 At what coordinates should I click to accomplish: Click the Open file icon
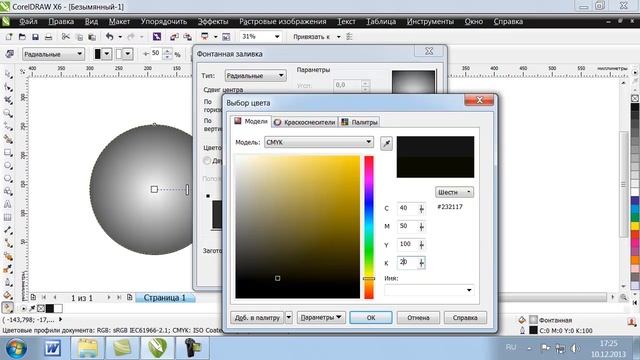(x=22, y=37)
